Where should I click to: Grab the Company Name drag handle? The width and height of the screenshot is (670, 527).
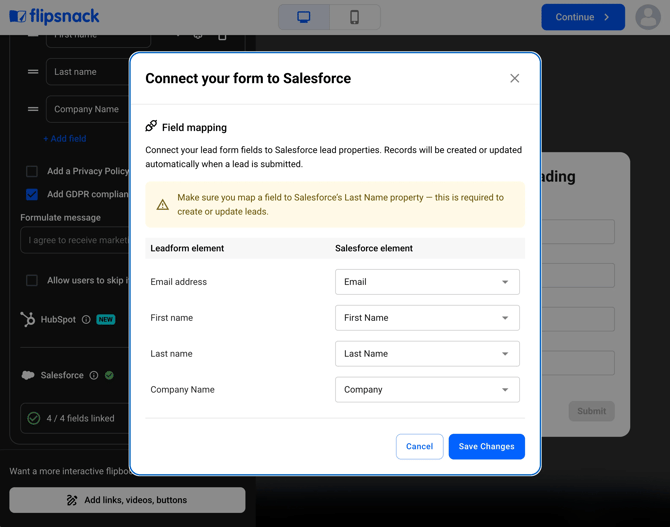(x=33, y=109)
